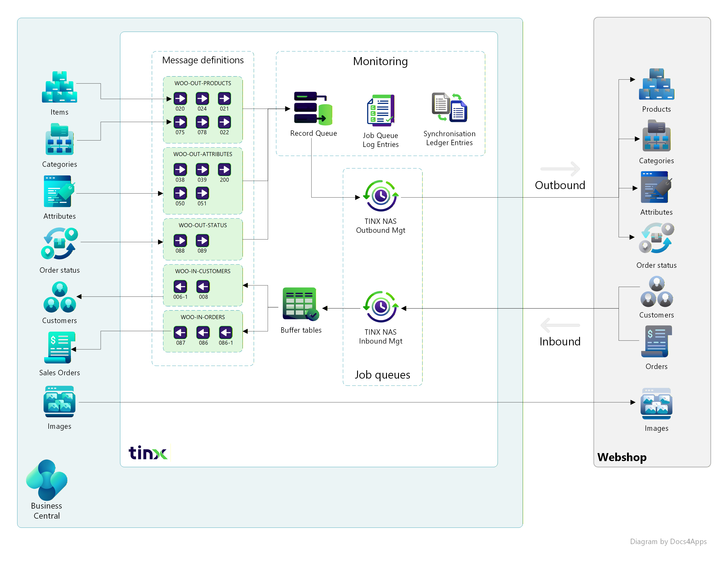The width and height of the screenshot is (728, 563).
Task: Click the "Monitoring" heading
Action: (380, 61)
